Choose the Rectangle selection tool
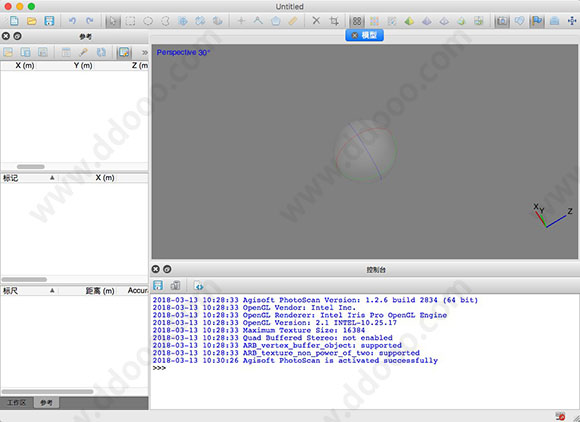Image resolution: width=580 pixels, height=422 pixels. [130, 21]
